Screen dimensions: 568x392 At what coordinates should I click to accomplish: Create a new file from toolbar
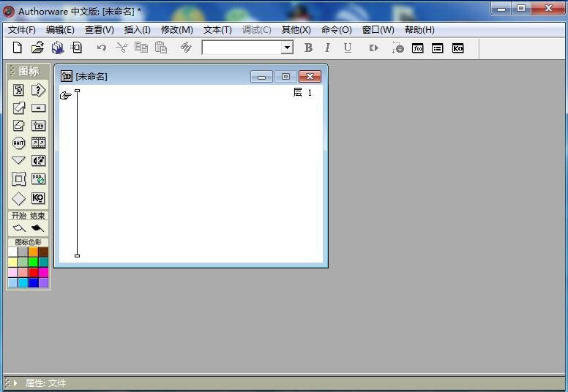point(18,48)
